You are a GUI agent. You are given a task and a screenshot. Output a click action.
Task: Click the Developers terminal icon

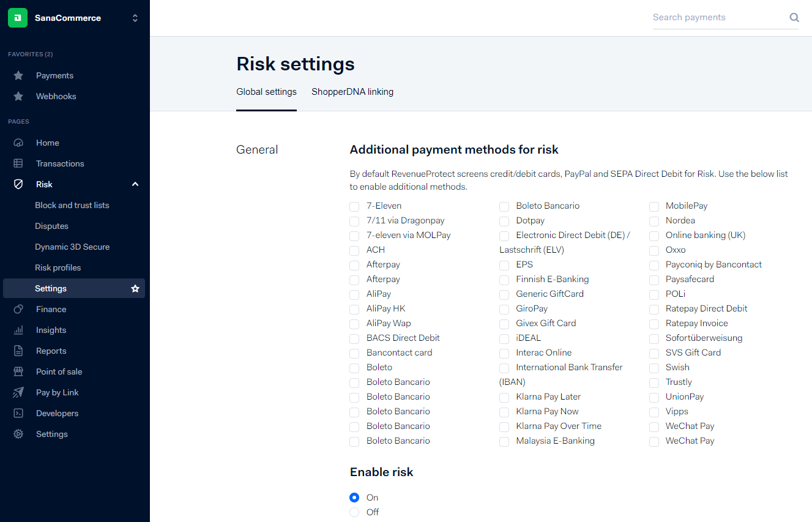(x=18, y=413)
